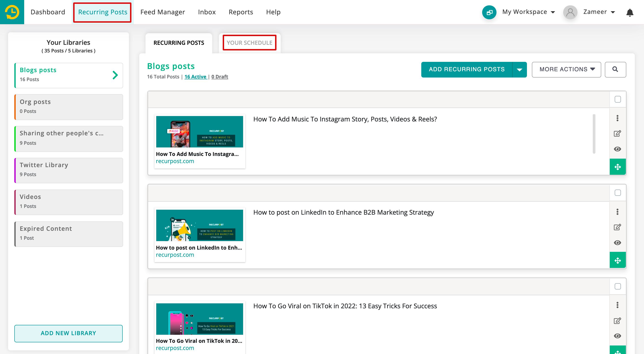Click the RecurPost clock logo
The width and height of the screenshot is (644, 354).
pos(12,12)
